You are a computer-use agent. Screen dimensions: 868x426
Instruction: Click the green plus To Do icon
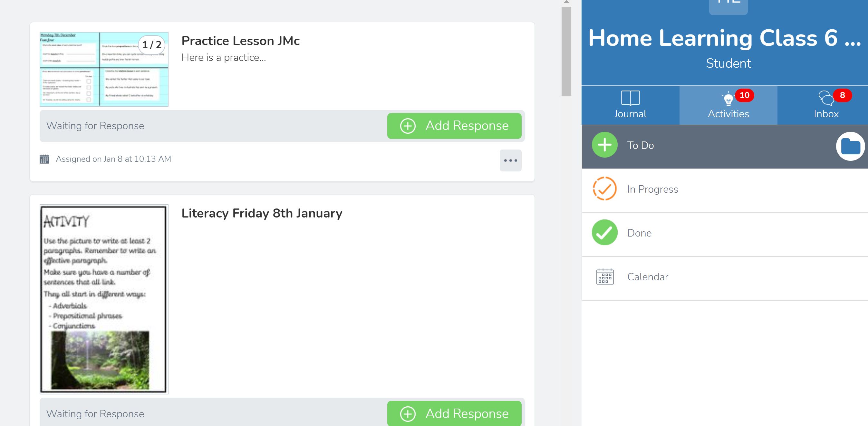click(x=604, y=145)
